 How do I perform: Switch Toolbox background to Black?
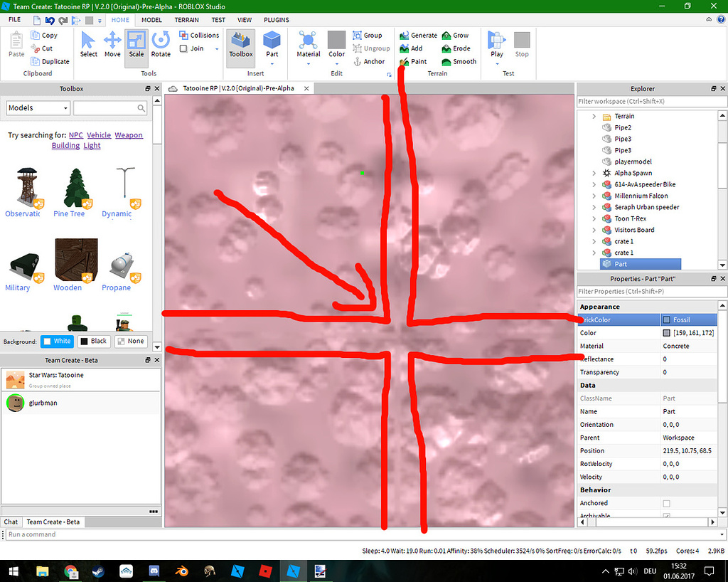tap(94, 341)
